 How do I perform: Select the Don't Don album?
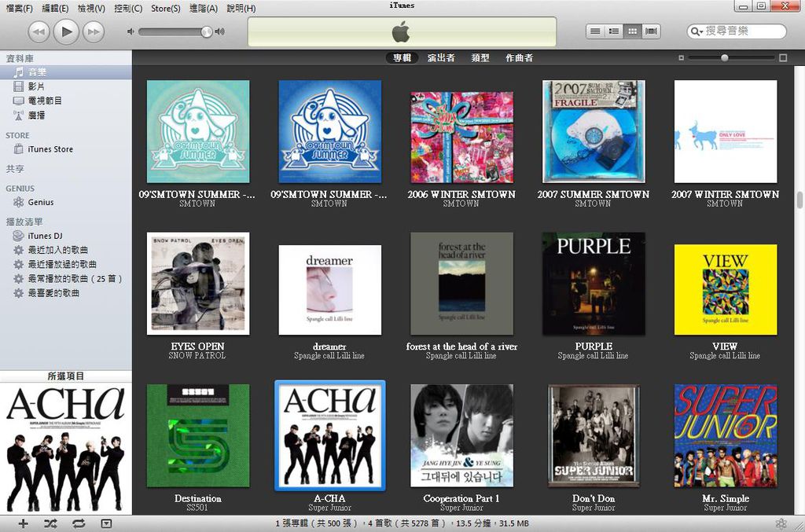[x=594, y=435]
